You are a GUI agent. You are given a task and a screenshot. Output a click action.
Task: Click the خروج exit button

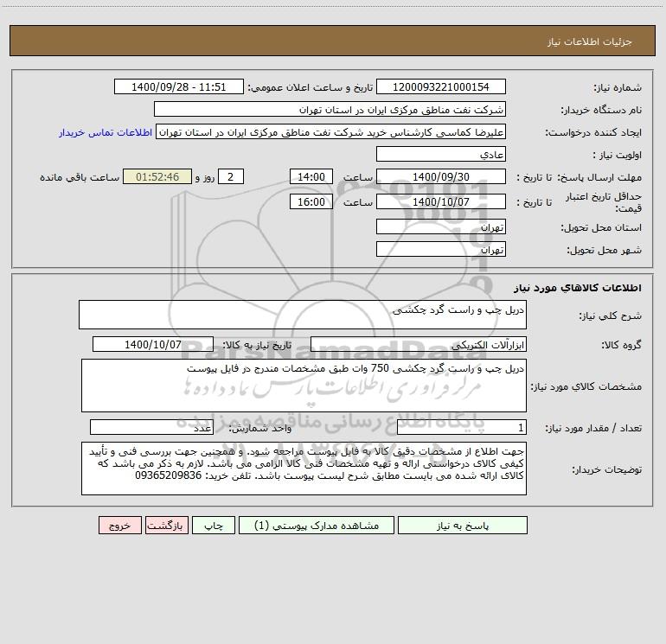119,526
